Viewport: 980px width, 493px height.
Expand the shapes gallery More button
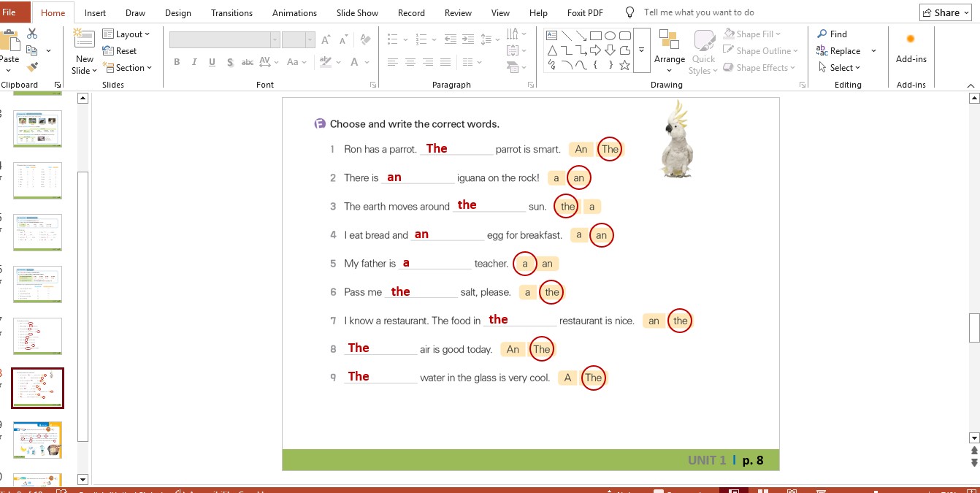pos(641,50)
